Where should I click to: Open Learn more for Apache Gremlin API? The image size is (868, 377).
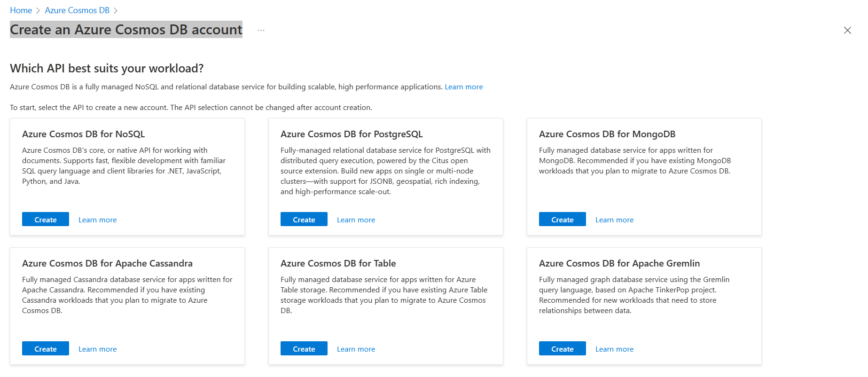click(614, 349)
